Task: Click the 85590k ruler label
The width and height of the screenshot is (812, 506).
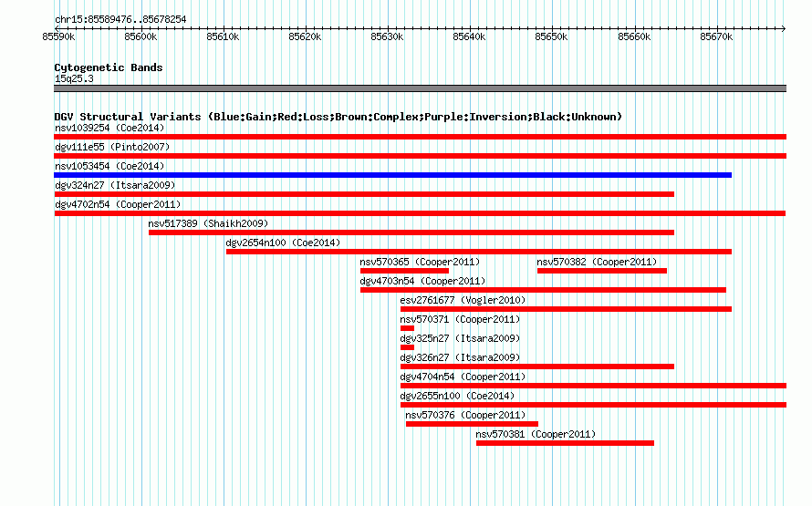Action: (58, 36)
